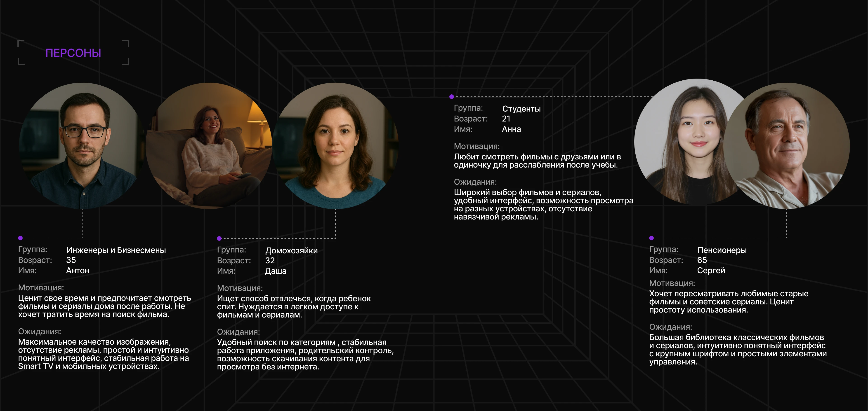Click the name Антон
This screenshot has height=411, width=868.
coord(78,270)
